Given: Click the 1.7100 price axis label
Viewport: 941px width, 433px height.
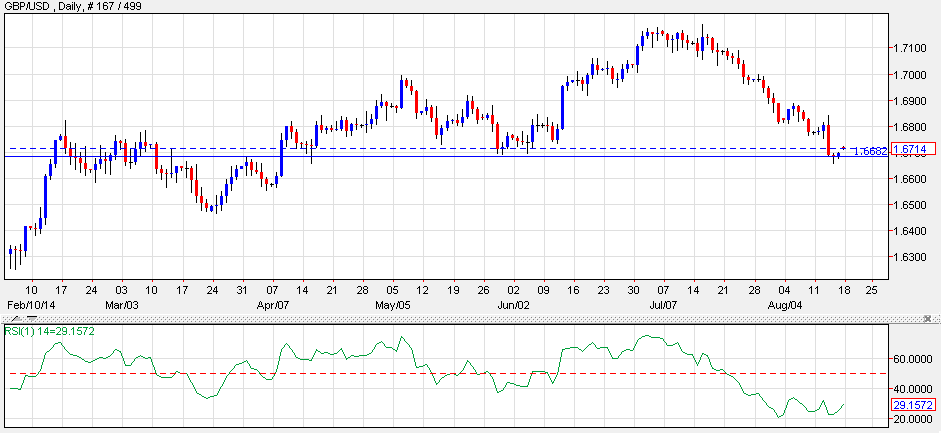Looking at the screenshot, I should [909, 48].
